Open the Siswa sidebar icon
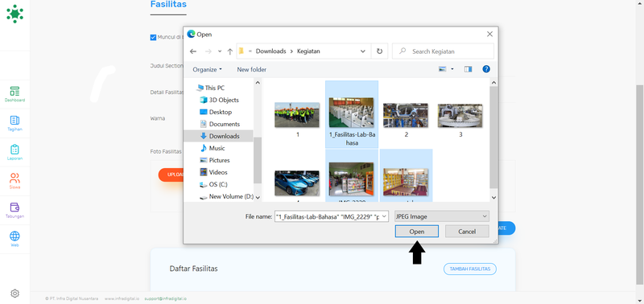The height and width of the screenshot is (304, 644). click(14, 181)
